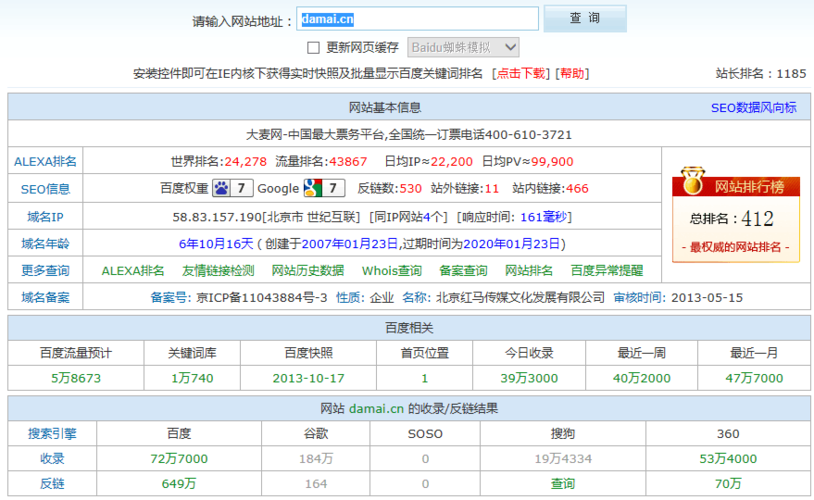
Task: Click the 百度流量预计 value 5万8673
Action: [x=76, y=378]
